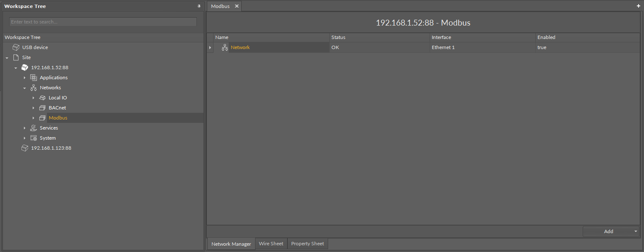Collapse the Site tree node
The image size is (644, 252).
(7, 58)
